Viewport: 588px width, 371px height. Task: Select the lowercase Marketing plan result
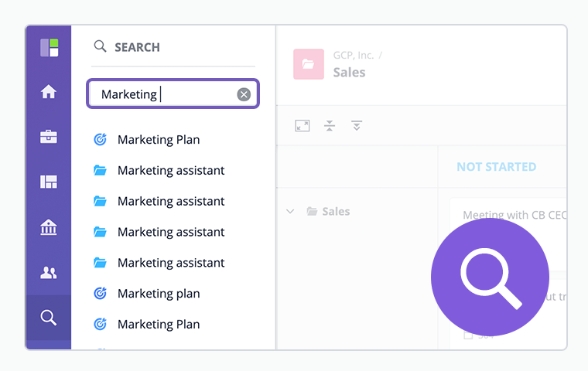159,294
